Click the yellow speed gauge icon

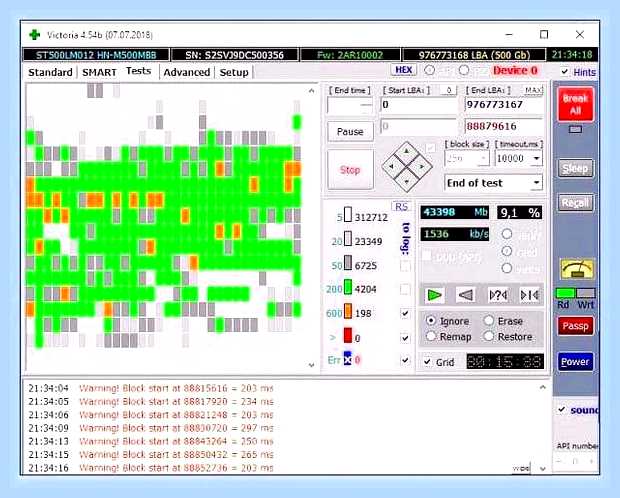577,269
